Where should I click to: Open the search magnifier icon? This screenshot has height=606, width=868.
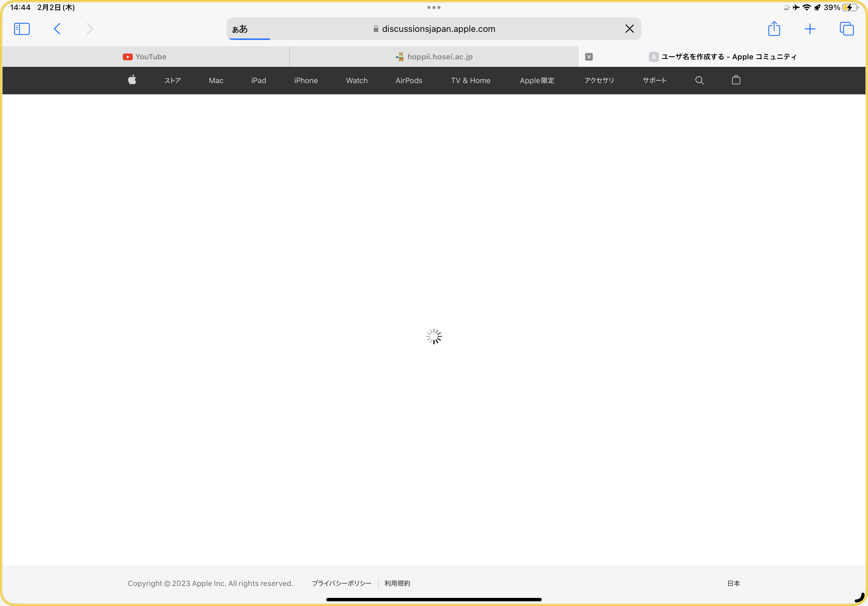pos(699,80)
